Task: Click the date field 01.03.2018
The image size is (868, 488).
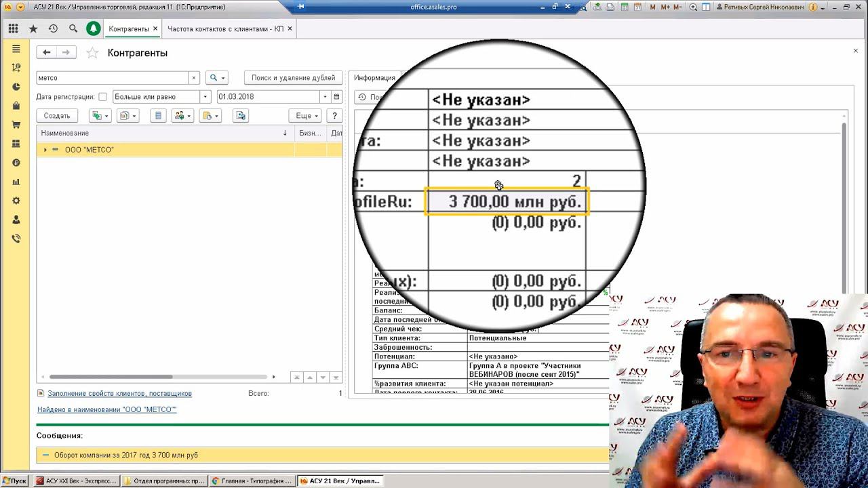Action: point(268,97)
